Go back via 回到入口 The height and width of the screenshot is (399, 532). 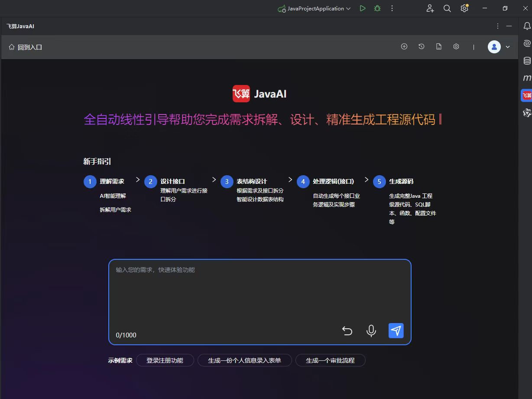pyautogui.click(x=26, y=47)
